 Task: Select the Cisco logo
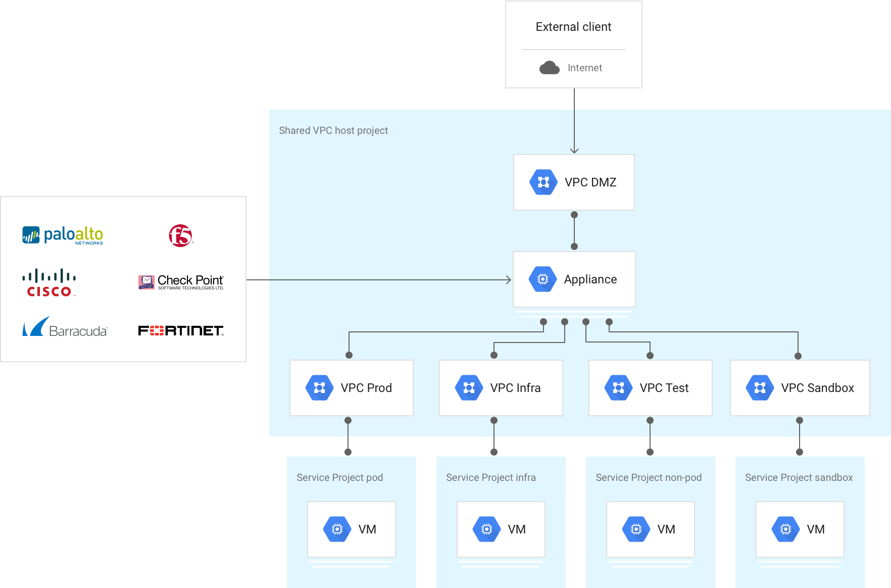coord(49,283)
